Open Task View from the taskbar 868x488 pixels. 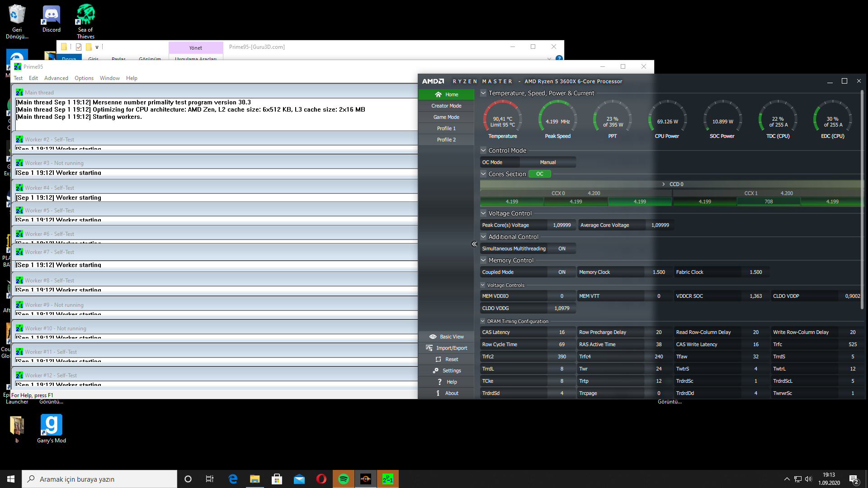(x=210, y=479)
